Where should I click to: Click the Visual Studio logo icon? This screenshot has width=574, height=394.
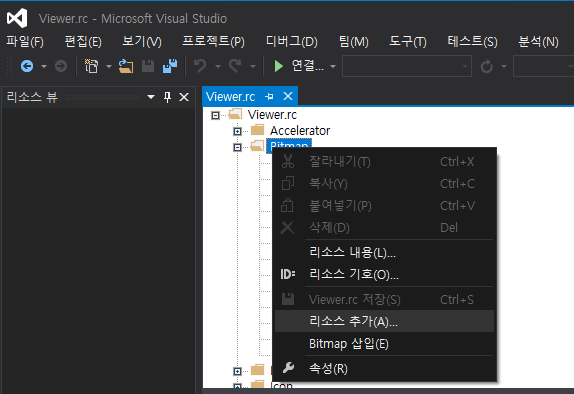pyautogui.click(x=17, y=18)
